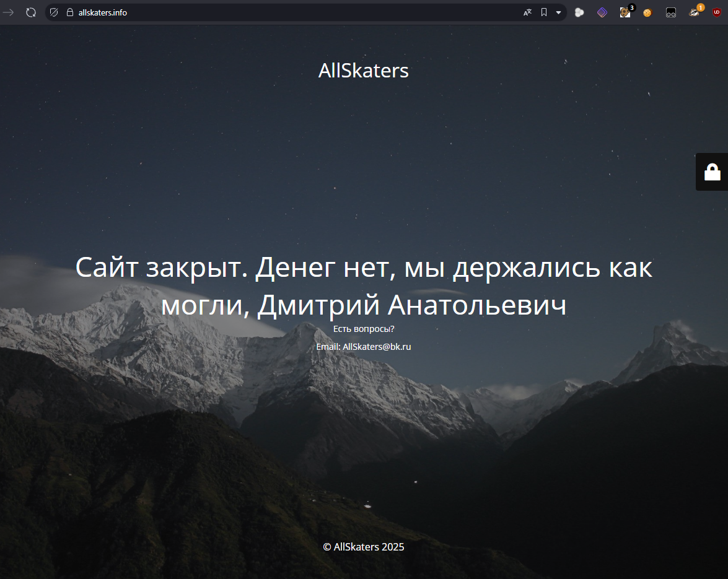This screenshot has width=728, height=579.
Task: Open the dropdown arrow beside the bookmark
Action: [x=558, y=12]
